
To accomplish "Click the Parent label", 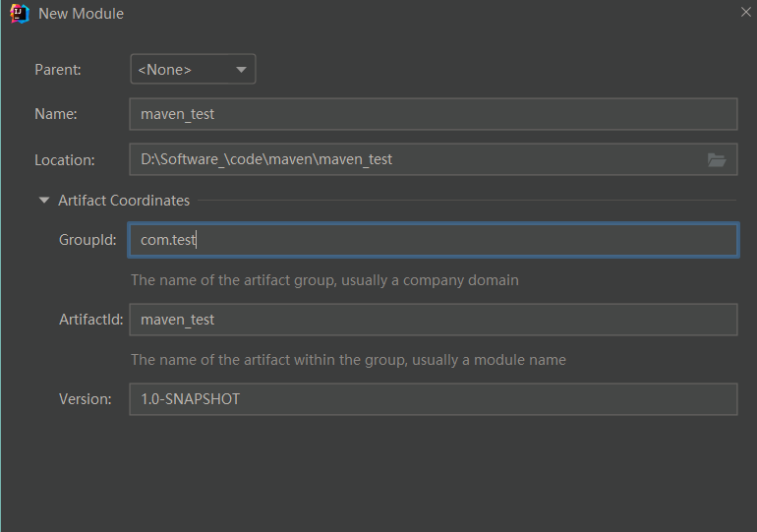I will 58,70.
